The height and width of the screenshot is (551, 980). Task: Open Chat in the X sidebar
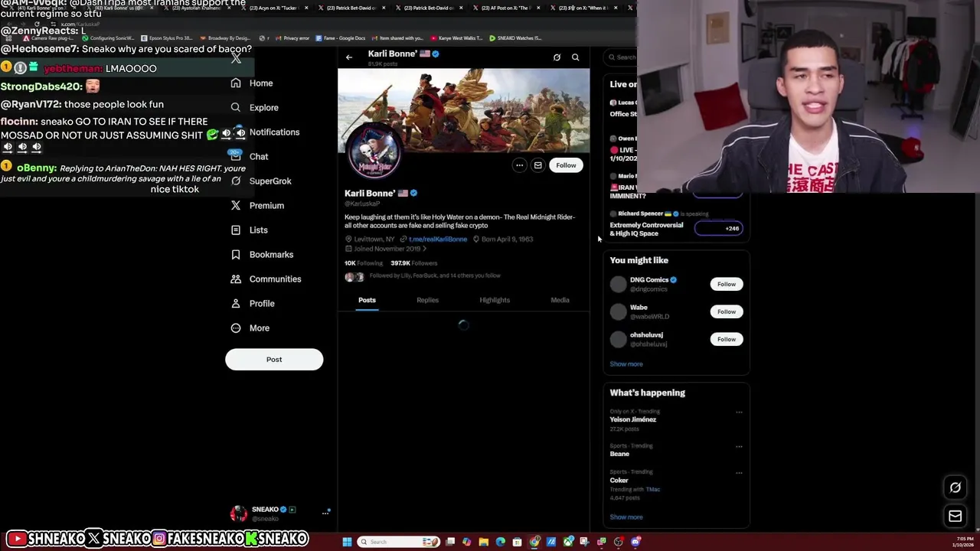250,156
